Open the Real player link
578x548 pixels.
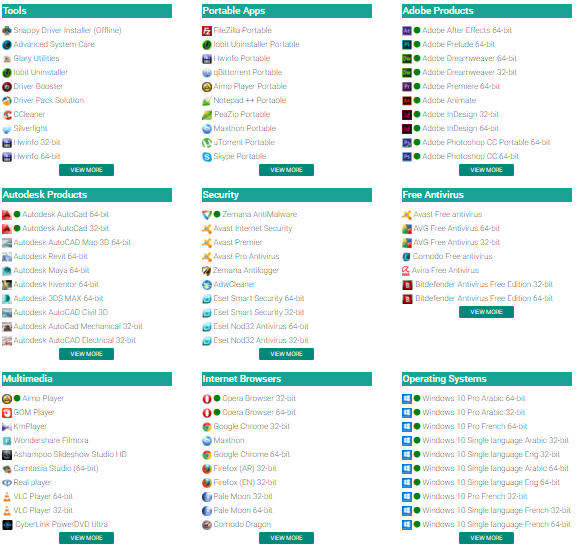32,482
